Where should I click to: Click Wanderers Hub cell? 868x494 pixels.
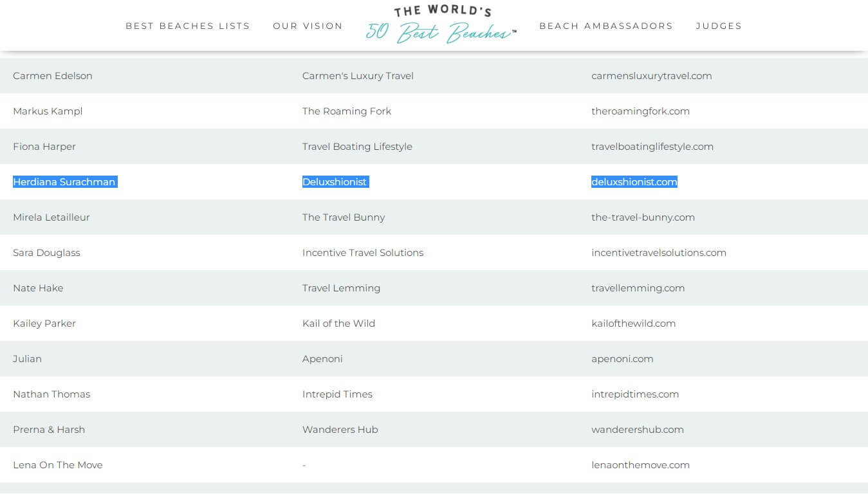tap(340, 430)
